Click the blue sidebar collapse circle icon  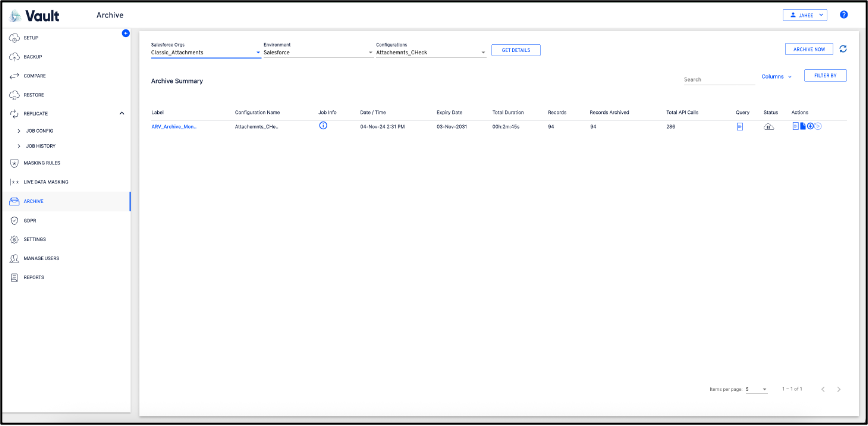[x=125, y=34]
